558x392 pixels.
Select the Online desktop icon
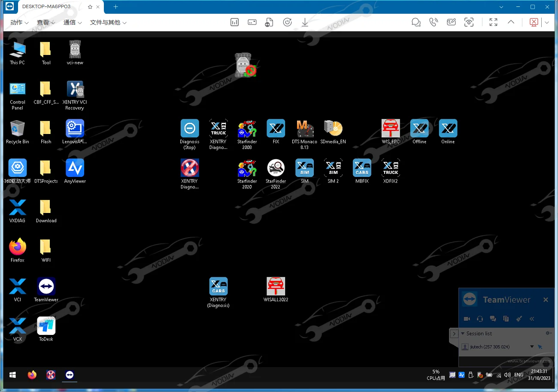coord(448,128)
